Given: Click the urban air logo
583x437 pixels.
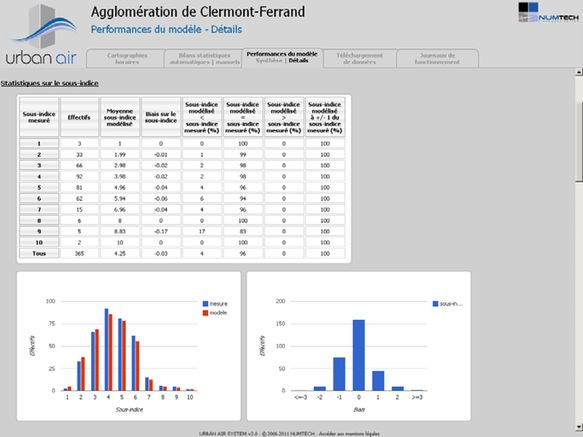Looking at the screenshot, I should (x=42, y=34).
